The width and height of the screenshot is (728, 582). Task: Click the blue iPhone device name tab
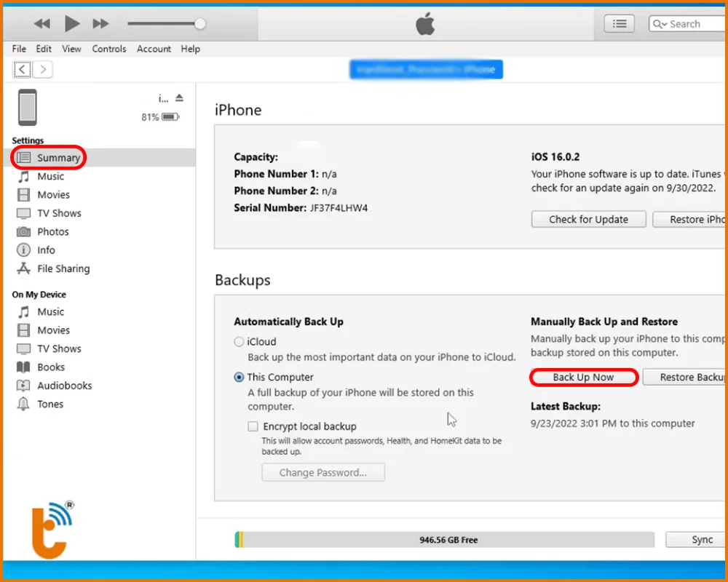point(426,70)
